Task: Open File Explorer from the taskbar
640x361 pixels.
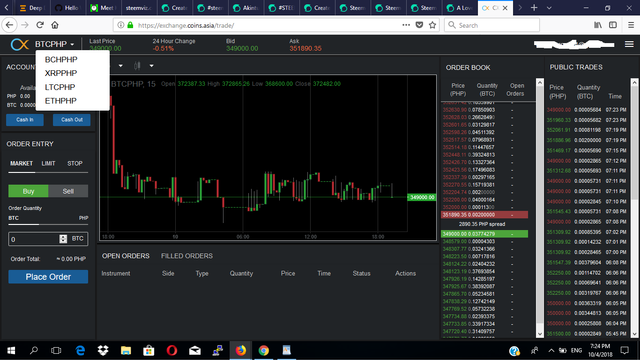Action: 126,350
